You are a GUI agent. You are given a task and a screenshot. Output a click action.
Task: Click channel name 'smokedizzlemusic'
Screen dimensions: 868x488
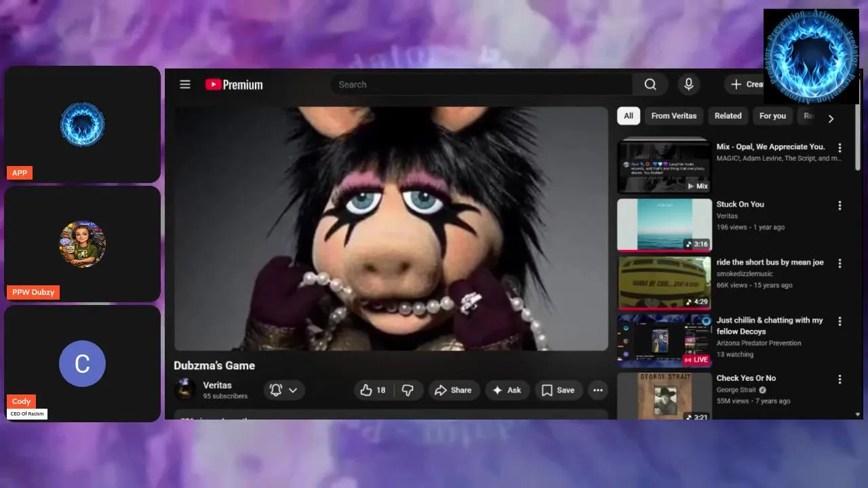pos(745,274)
